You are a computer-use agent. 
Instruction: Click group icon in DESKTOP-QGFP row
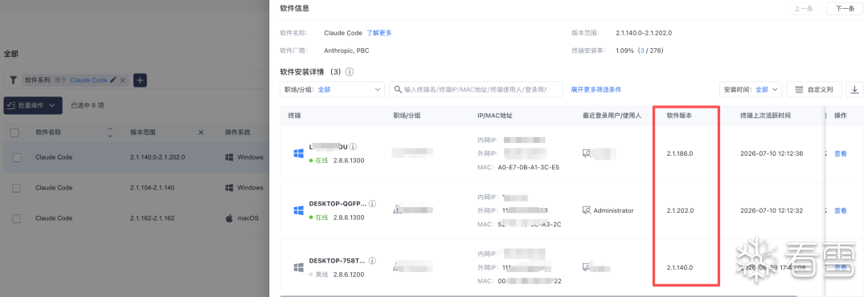click(397, 210)
